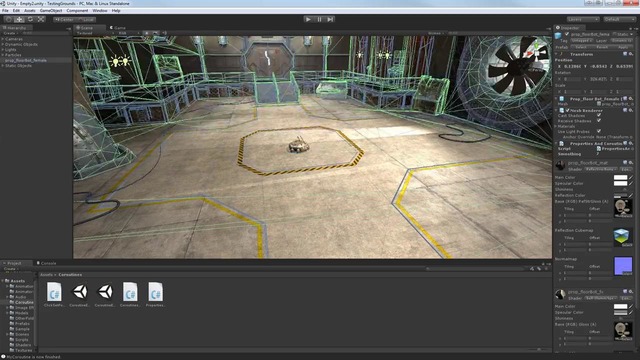Click the left light gizmo in scene
Screen dimensions: 640x360
[116, 61]
